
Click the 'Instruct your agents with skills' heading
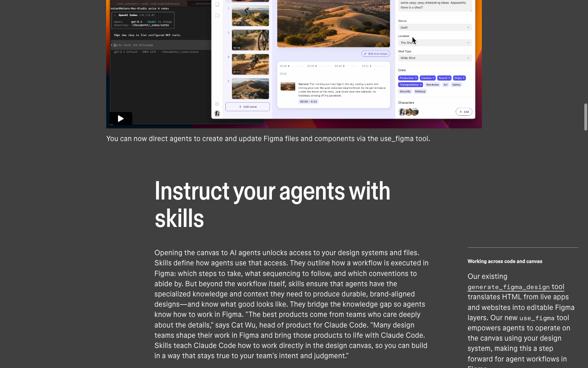272,204
